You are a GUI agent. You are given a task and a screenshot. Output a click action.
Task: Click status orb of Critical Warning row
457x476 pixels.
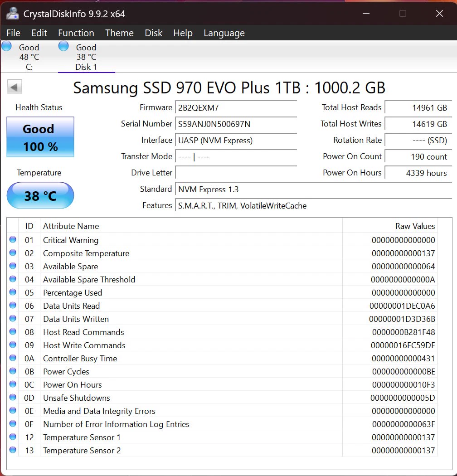click(13, 239)
